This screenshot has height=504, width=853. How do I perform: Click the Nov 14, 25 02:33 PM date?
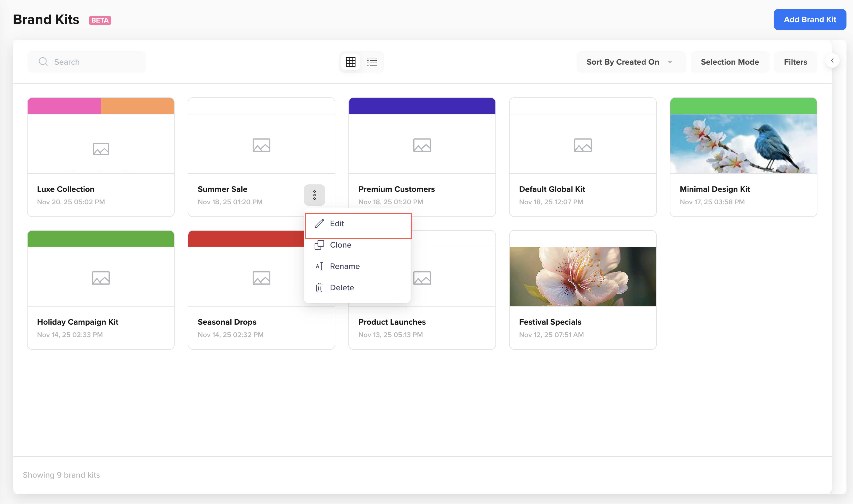pyautogui.click(x=70, y=335)
